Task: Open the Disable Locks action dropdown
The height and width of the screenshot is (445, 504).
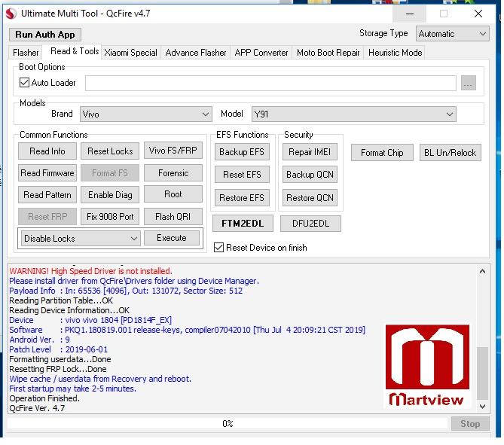Action: [x=81, y=239]
